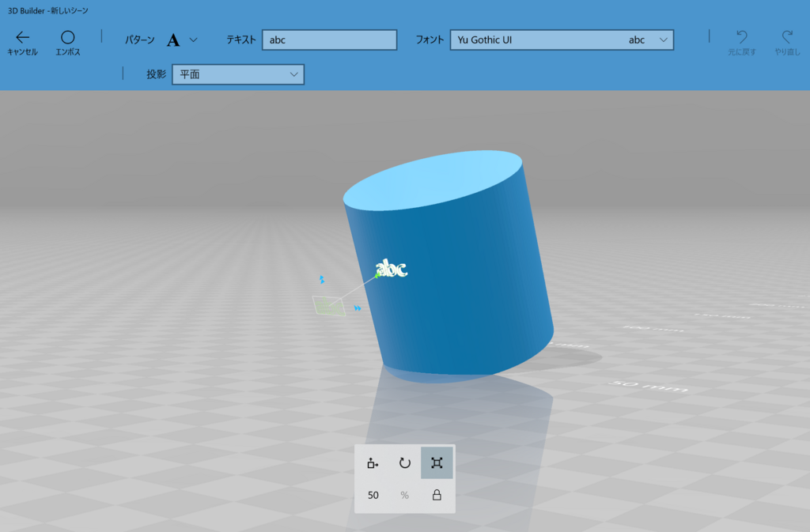Click the Emboss circle button (エンボス)
Viewport: 810px width, 532px height.
[x=68, y=43]
